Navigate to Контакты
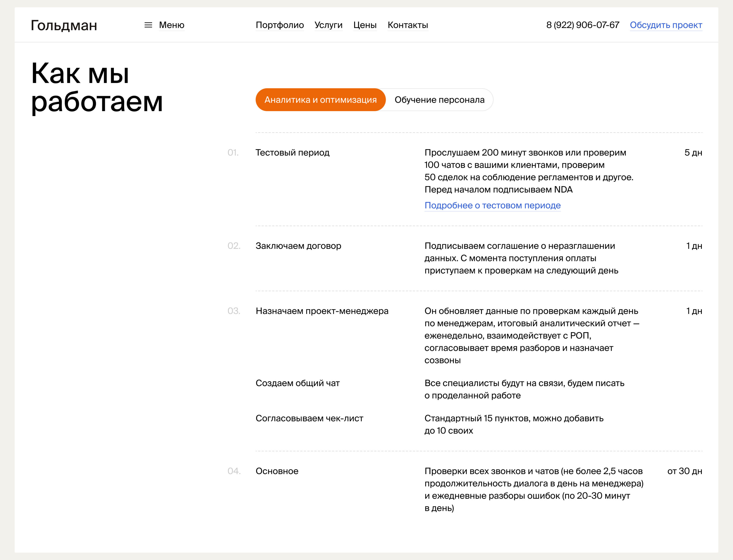Image resolution: width=733 pixels, height=560 pixels. 408,25
